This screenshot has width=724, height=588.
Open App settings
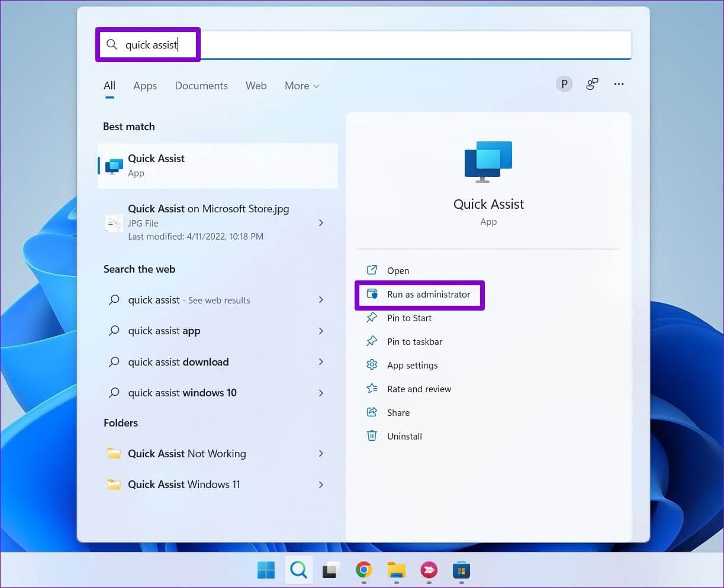point(412,365)
